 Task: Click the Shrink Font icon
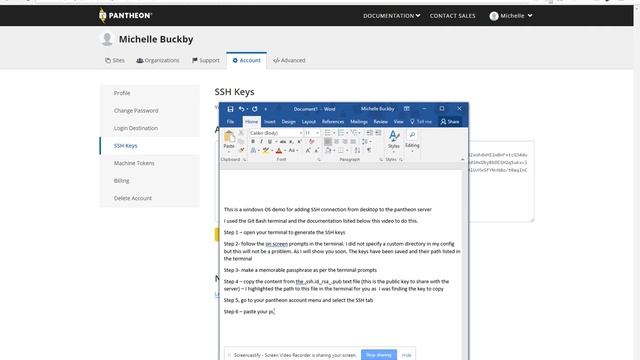[316, 150]
